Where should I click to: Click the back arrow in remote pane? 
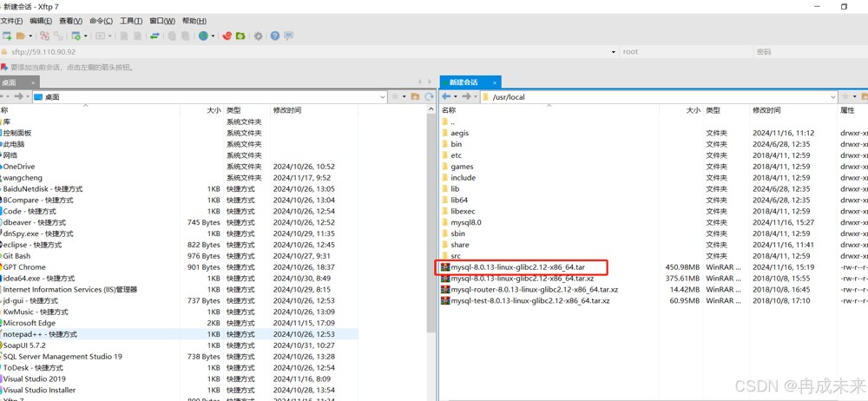coord(446,96)
